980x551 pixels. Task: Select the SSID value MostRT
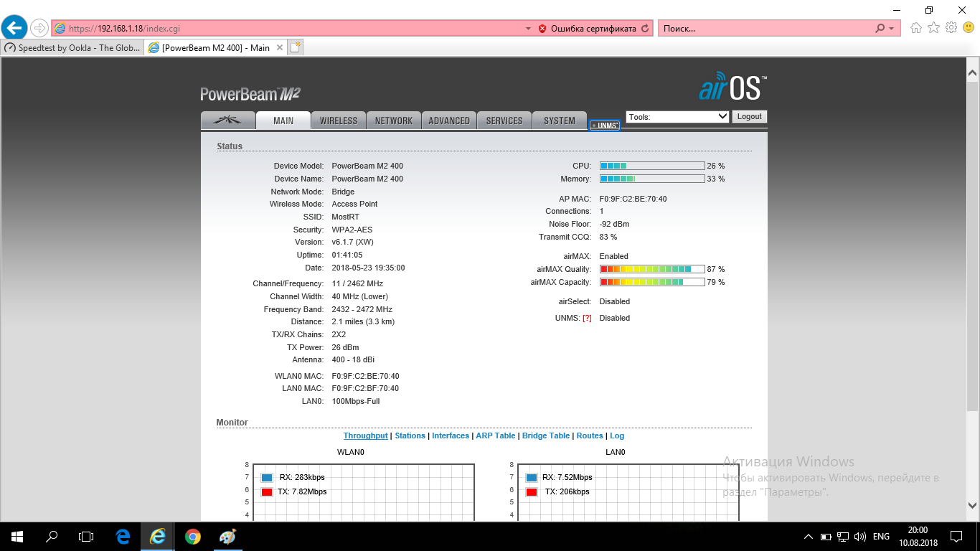click(x=346, y=217)
